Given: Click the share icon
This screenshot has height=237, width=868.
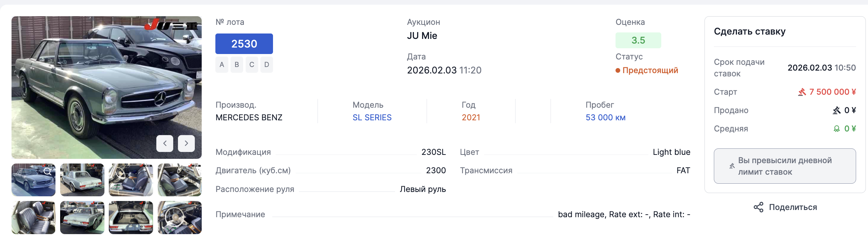Looking at the screenshot, I should pos(758,207).
